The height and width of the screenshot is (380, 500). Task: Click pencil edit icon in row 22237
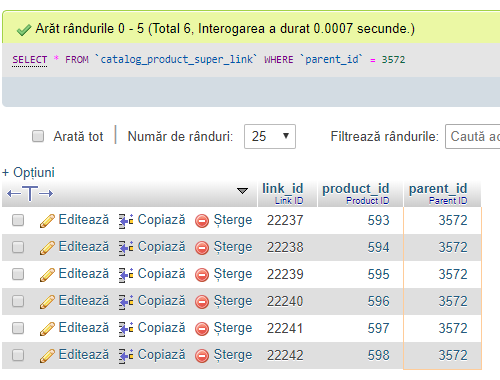47,221
